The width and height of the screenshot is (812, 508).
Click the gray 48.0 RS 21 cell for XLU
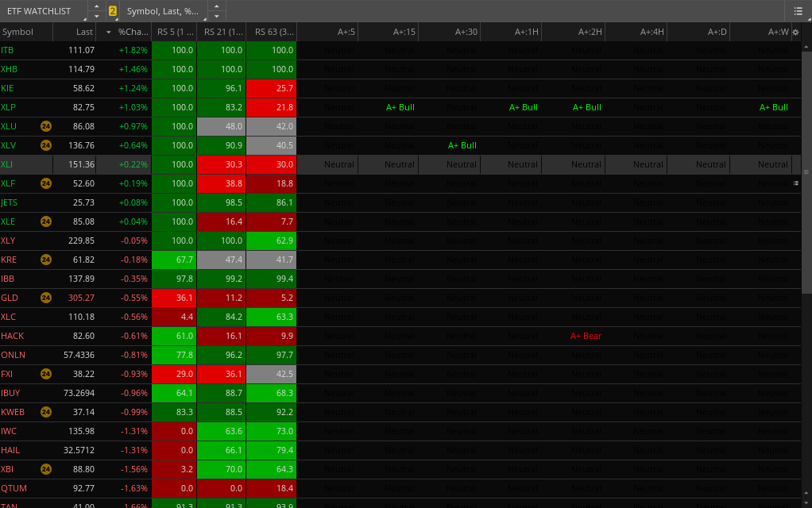click(222, 126)
